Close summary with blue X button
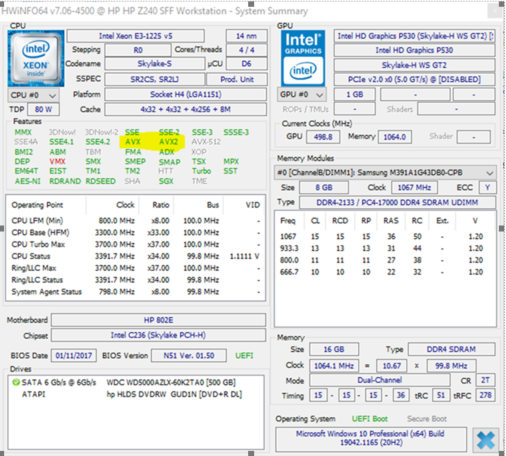 486,440
